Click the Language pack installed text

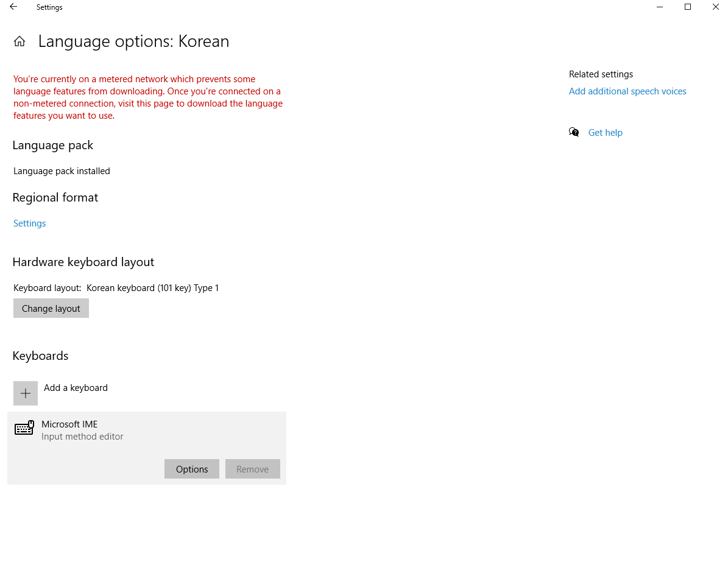[62, 170]
